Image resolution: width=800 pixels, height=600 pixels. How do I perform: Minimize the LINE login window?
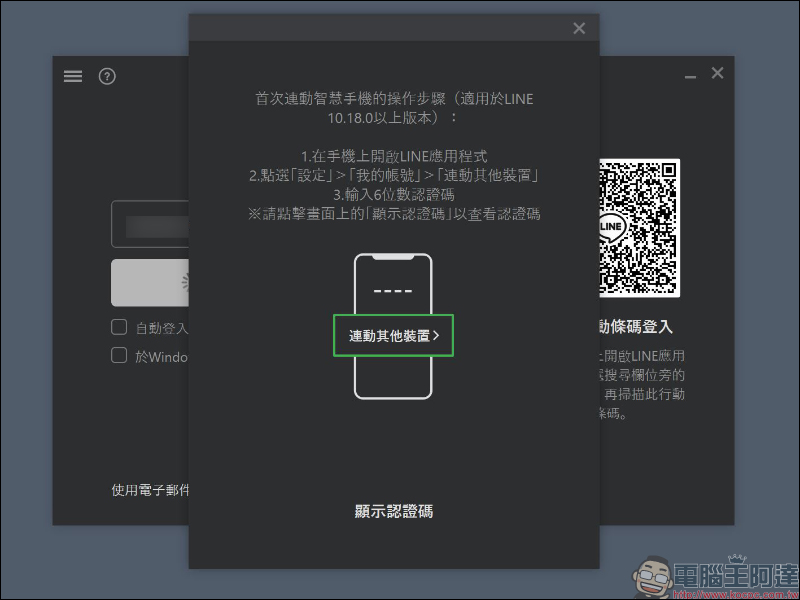(x=690, y=77)
